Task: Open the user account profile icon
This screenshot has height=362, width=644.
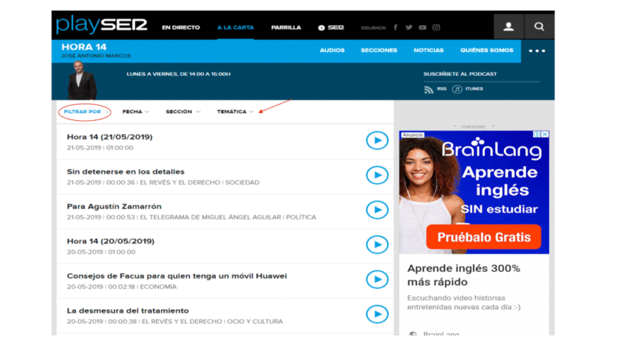Action: (x=508, y=27)
